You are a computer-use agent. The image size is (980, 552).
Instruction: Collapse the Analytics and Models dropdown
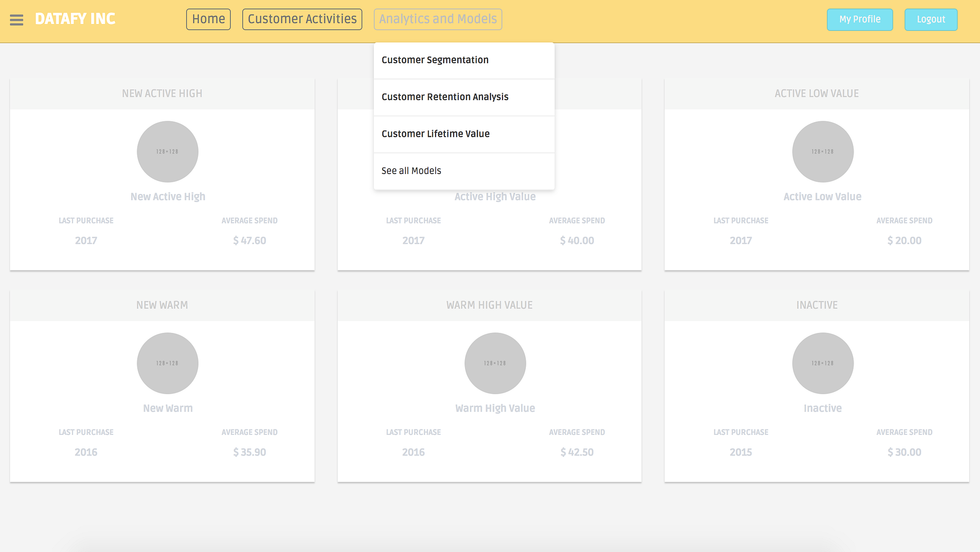coord(438,19)
